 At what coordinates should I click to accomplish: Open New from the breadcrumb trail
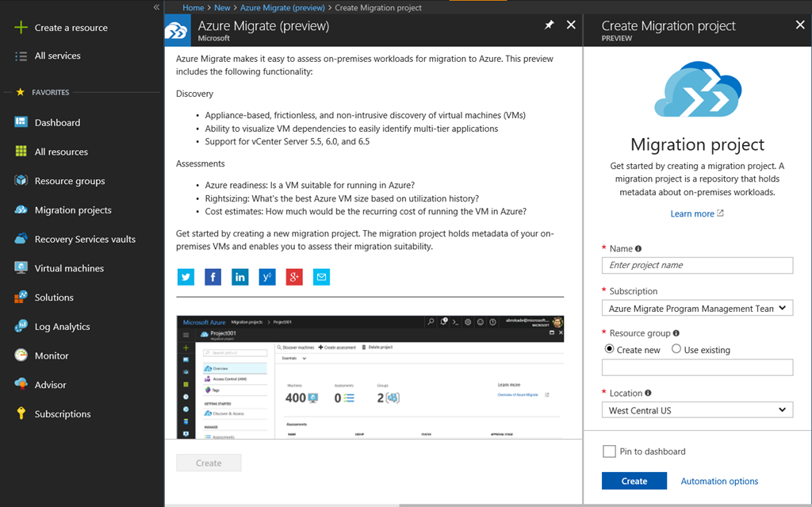(222, 6)
